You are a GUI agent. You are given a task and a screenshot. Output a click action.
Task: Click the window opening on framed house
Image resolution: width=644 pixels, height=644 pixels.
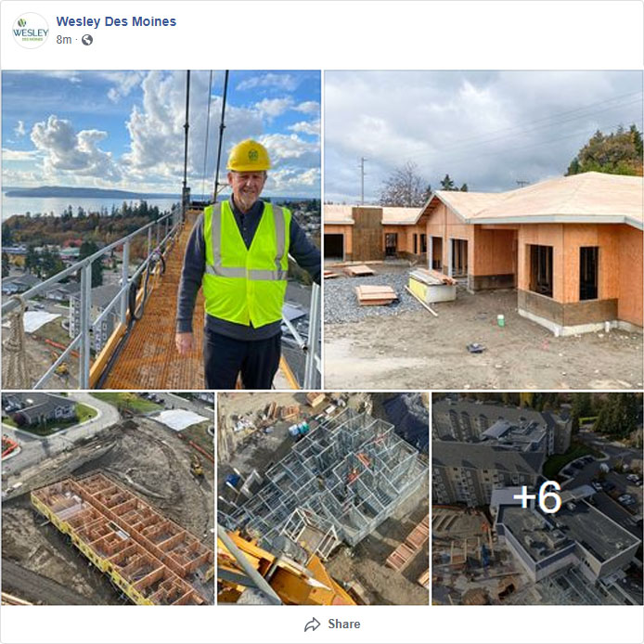[x=541, y=270]
